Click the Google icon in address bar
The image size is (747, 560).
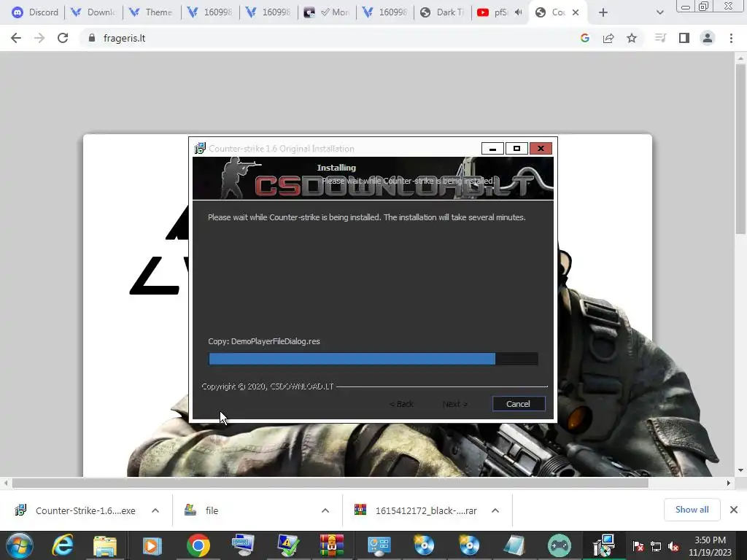585,38
